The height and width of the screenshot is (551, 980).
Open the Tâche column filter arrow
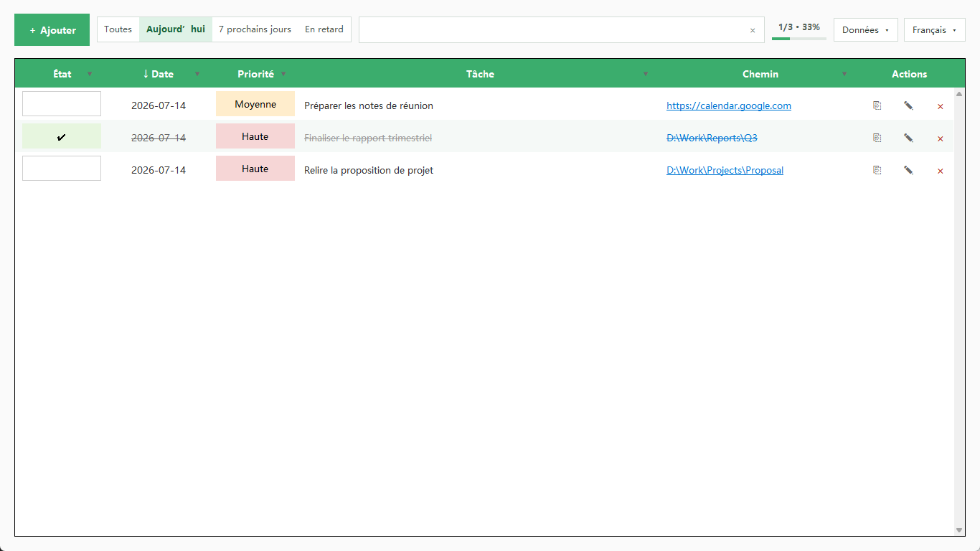click(646, 74)
